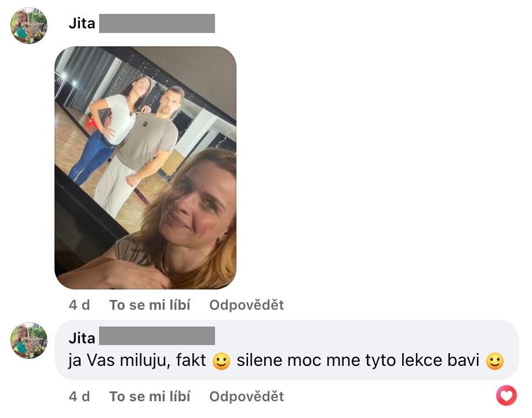Image resolution: width=532 pixels, height=418 pixels.
Task: Click the name "Jita" above the photo
Action: (x=82, y=23)
